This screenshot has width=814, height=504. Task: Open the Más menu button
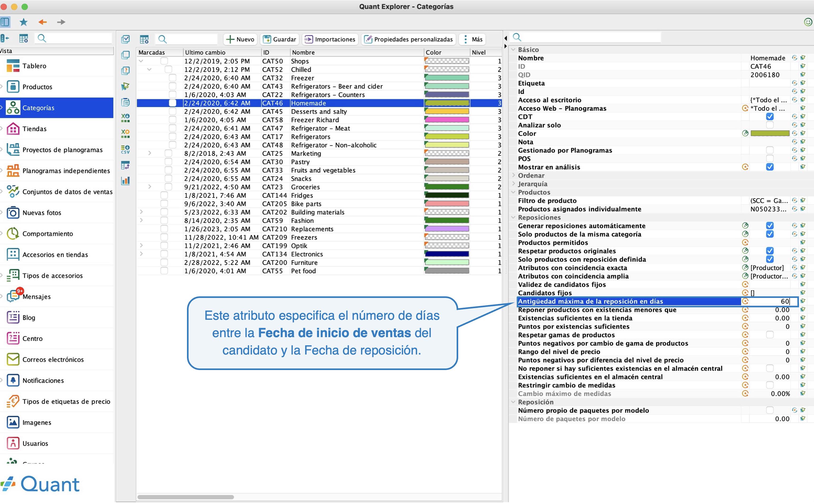pos(472,39)
